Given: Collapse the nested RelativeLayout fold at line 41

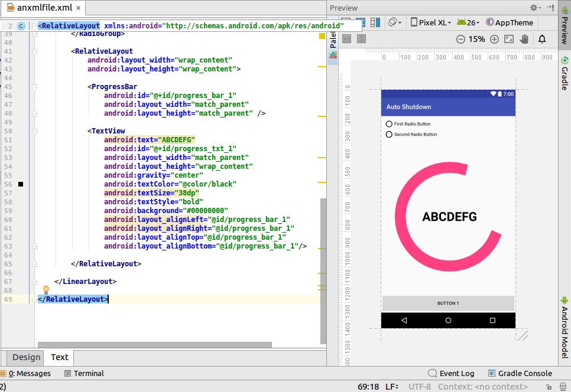Looking at the screenshot, I should [x=34, y=51].
